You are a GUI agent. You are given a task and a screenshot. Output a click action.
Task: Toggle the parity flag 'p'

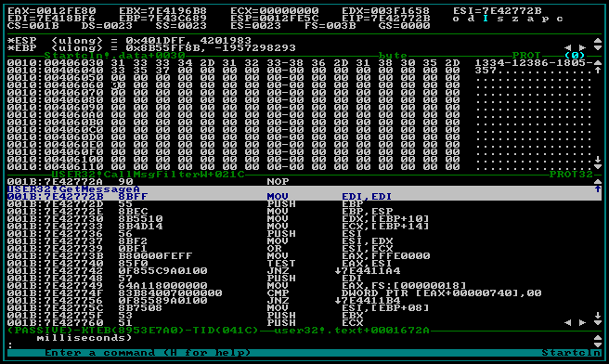pos(545,19)
